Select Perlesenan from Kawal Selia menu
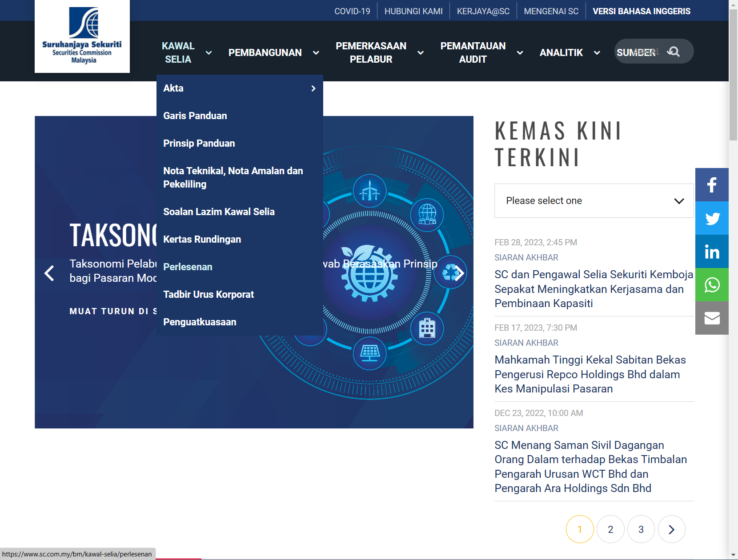The image size is (738, 560). pyautogui.click(x=188, y=267)
